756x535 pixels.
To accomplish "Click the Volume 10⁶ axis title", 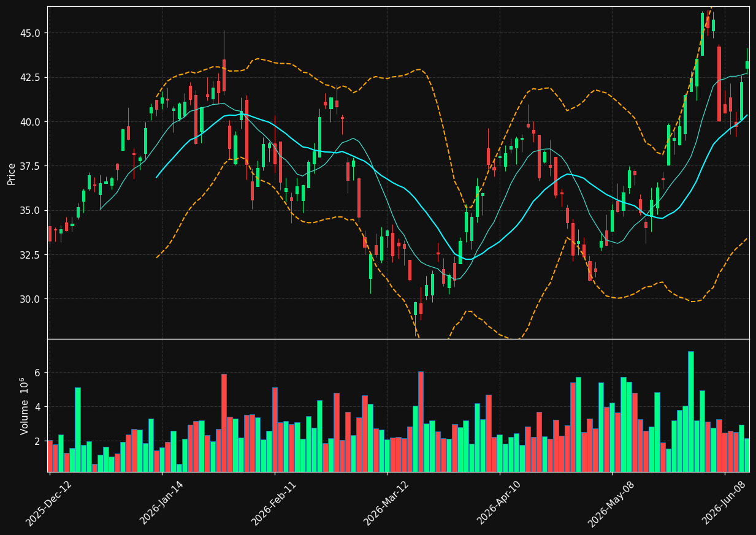I will click(x=25, y=406).
